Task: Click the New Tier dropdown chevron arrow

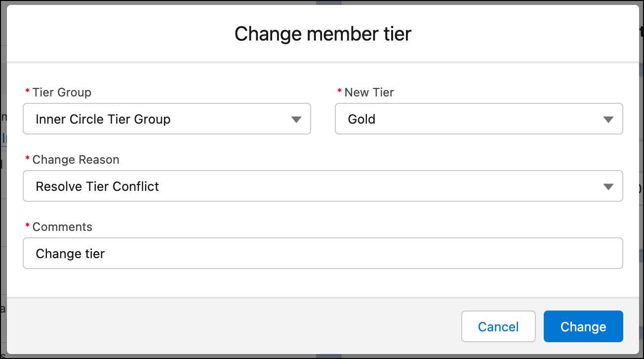Action: pyautogui.click(x=609, y=119)
